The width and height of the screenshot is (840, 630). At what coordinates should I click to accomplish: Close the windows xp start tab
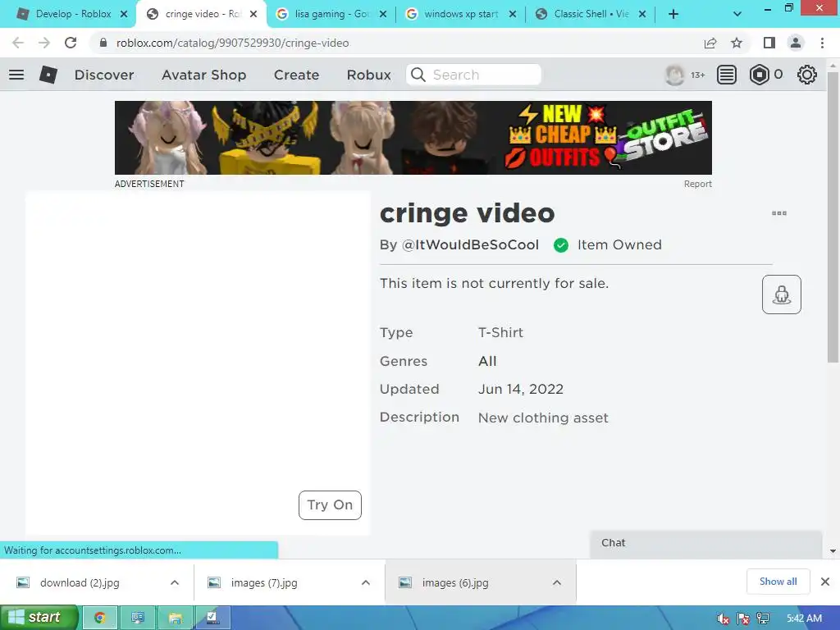(513, 15)
